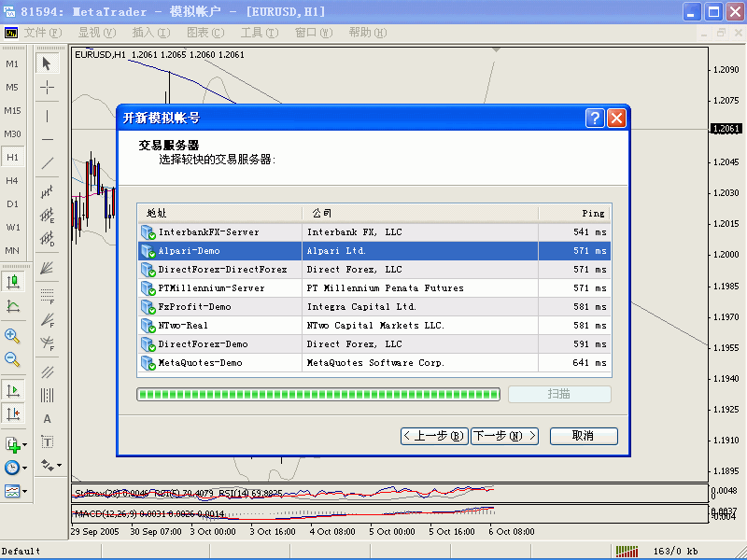Switch to M1 timeframe
The height and width of the screenshot is (560, 747).
click(x=12, y=63)
